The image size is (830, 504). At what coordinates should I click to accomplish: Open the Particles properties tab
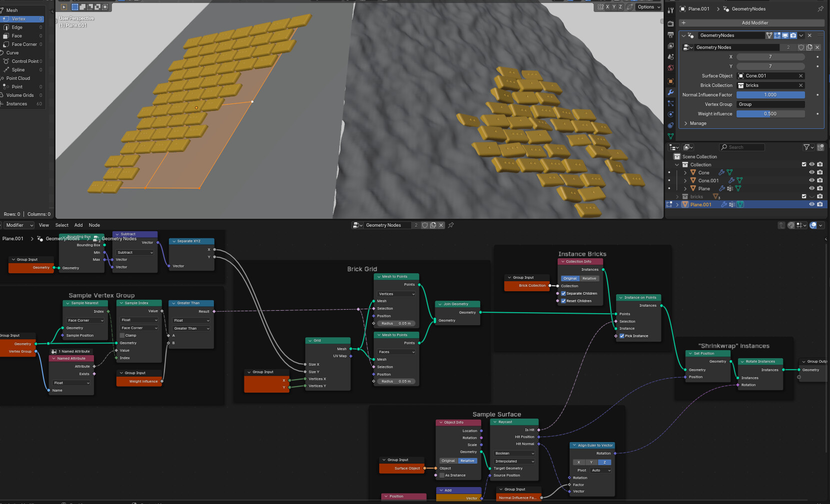pos(671,103)
